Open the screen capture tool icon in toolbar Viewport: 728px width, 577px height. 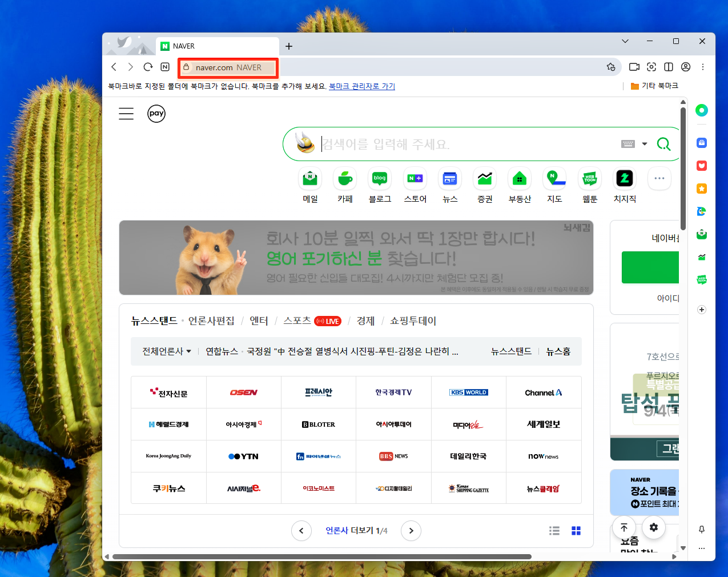click(651, 67)
